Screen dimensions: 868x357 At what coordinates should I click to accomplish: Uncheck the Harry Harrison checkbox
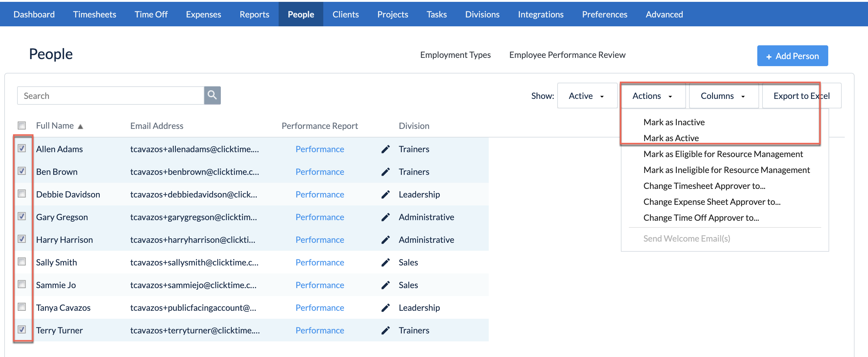[x=22, y=239]
